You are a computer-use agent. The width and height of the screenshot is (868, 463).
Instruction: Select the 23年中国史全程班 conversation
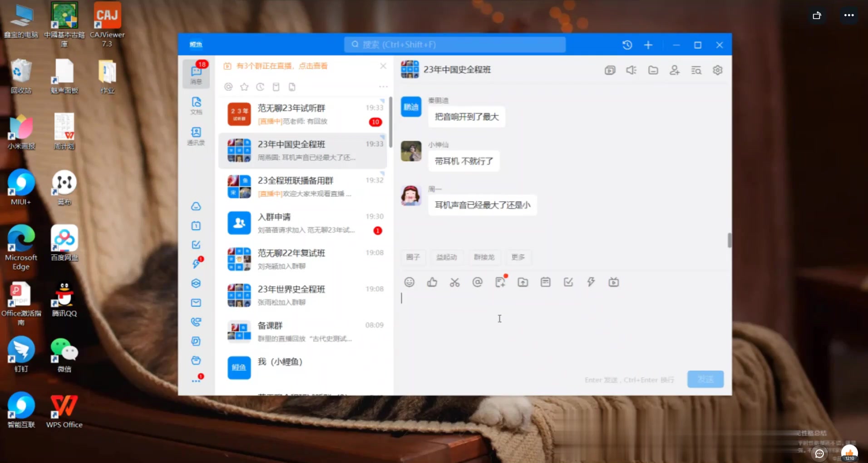[303, 150]
